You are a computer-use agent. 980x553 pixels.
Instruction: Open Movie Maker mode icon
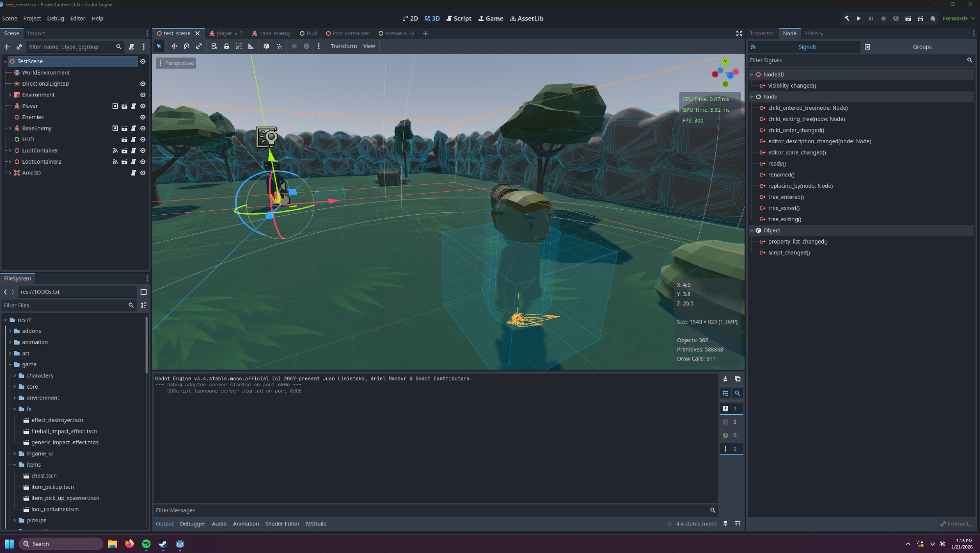point(933,19)
